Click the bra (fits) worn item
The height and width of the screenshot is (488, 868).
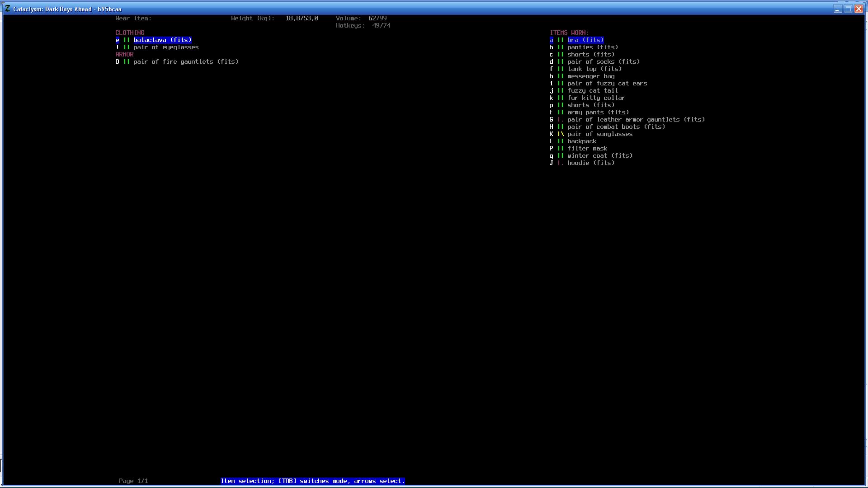585,40
